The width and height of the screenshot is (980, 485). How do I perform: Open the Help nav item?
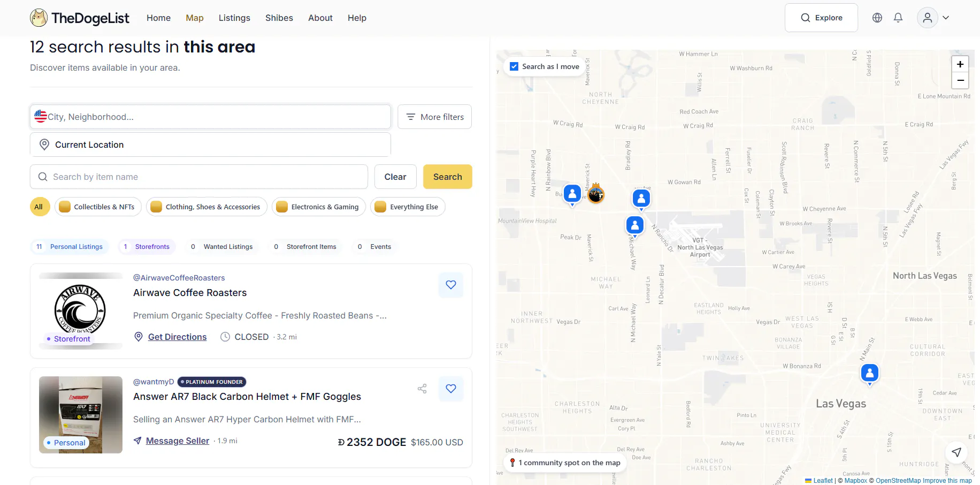point(357,18)
